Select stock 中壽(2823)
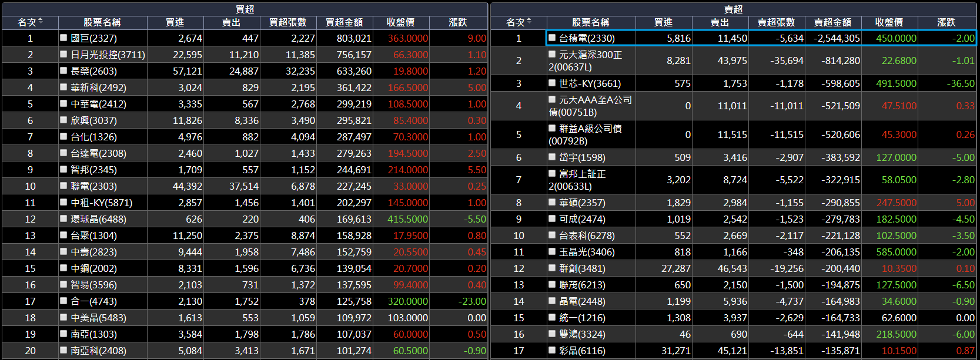980x360 pixels. (x=93, y=252)
